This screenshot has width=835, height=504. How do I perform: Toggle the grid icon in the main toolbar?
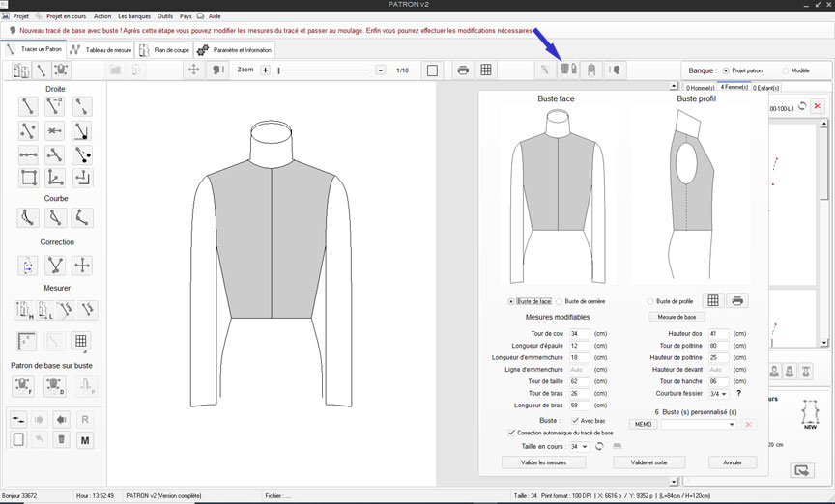tap(486, 70)
